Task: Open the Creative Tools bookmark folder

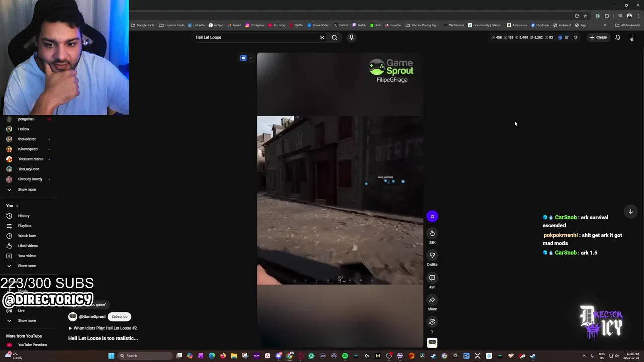Action: (x=172, y=25)
